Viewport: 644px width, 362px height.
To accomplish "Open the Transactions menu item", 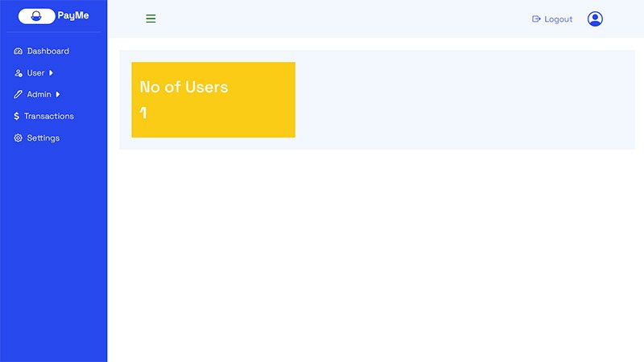I will 44,116.
